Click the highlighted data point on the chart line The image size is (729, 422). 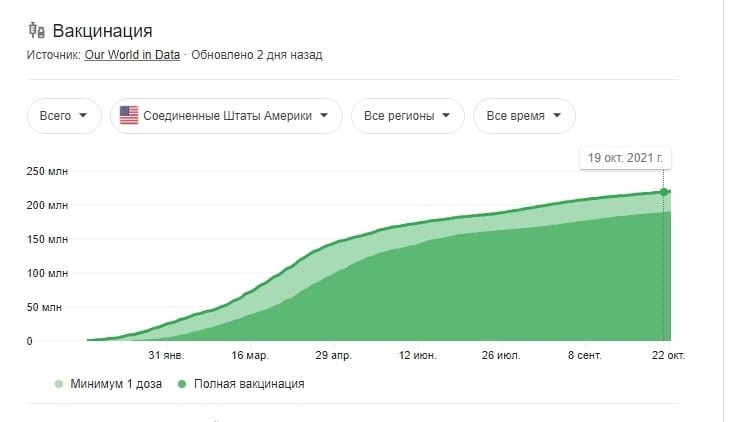[x=664, y=192]
